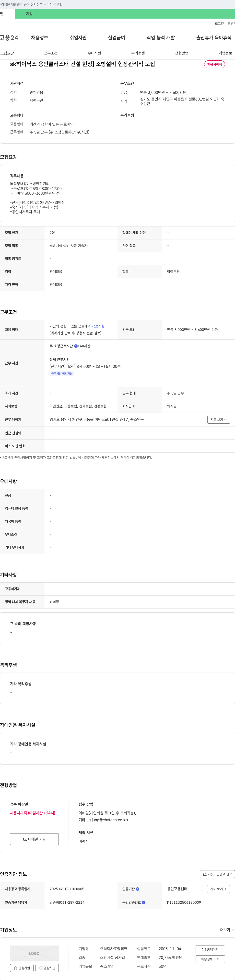
Task: Click the help icon next to 인증기관
Action: click(x=138, y=889)
